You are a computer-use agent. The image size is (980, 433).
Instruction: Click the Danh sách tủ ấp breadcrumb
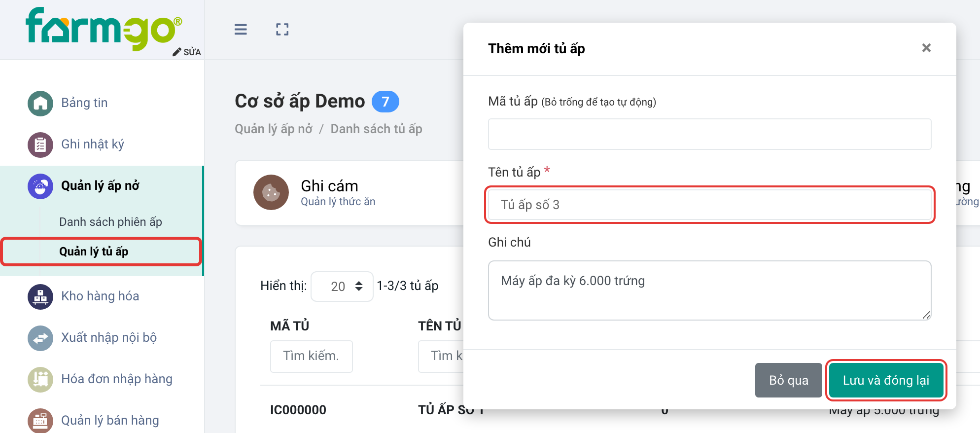(377, 129)
